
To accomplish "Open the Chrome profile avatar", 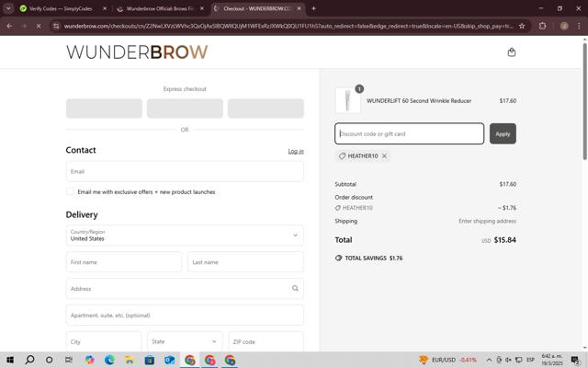I will (x=564, y=26).
